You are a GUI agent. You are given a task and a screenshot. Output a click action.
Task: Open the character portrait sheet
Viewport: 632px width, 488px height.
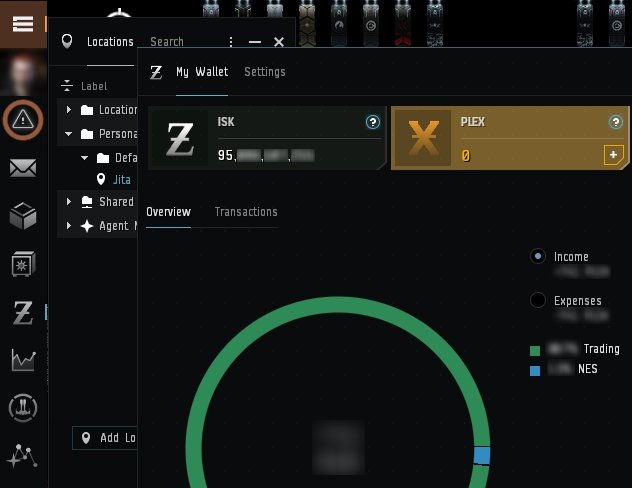tap(23, 73)
